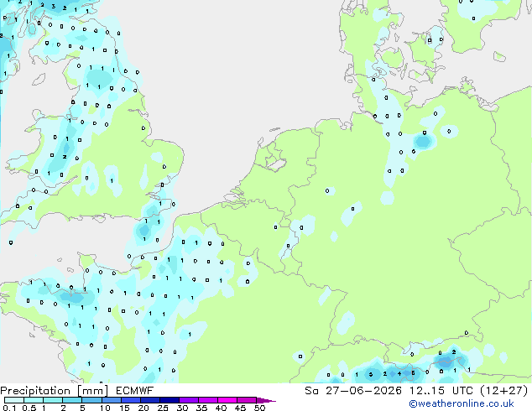This screenshot has width=532, height=411.
Task: Click the 'Precipitation [mm]' title text
Action: tap(55, 391)
